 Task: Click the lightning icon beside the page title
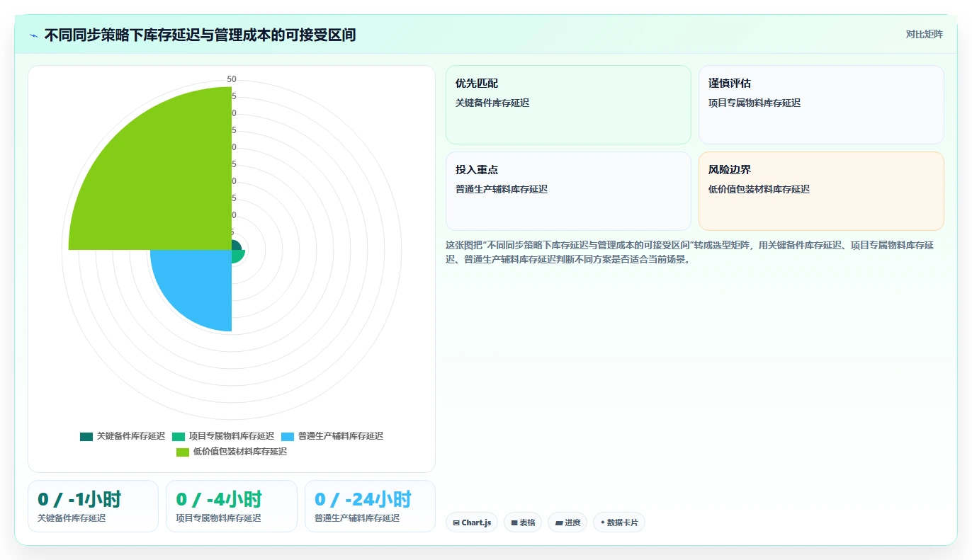tap(33, 35)
